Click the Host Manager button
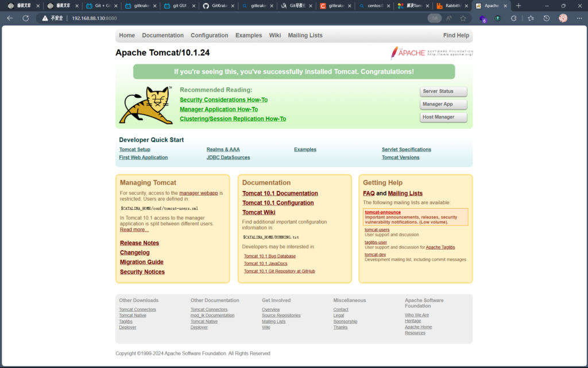 click(443, 117)
